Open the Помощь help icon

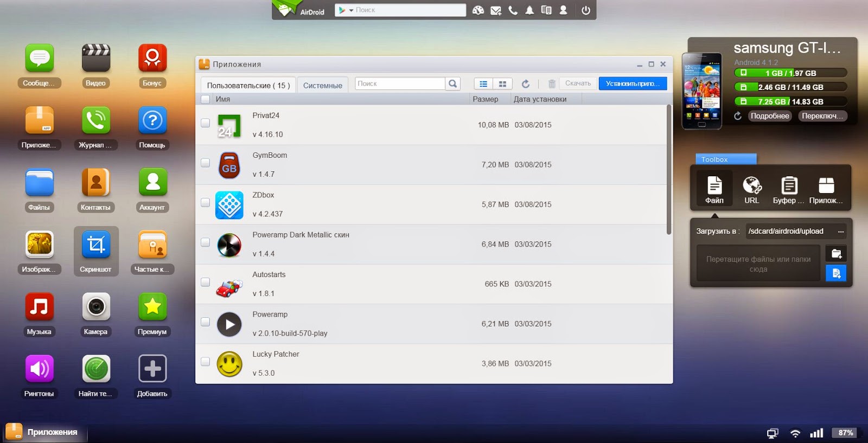[x=152, y=120]
